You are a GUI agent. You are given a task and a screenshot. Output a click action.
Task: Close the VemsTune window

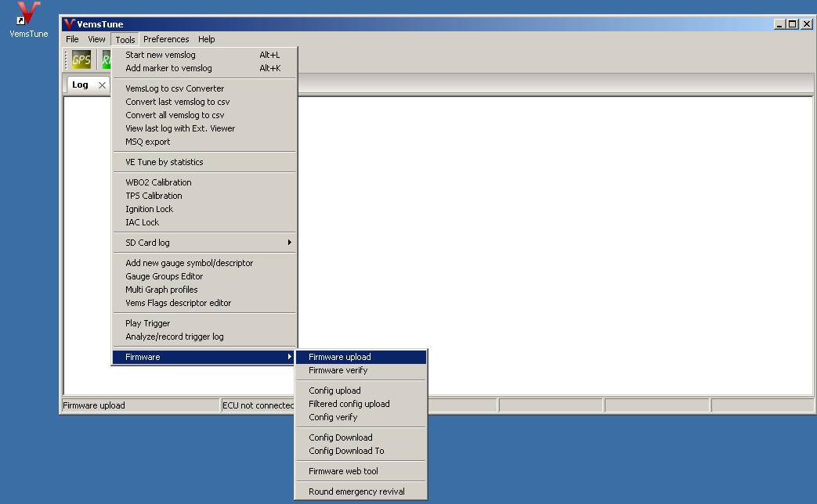[807, 24]
